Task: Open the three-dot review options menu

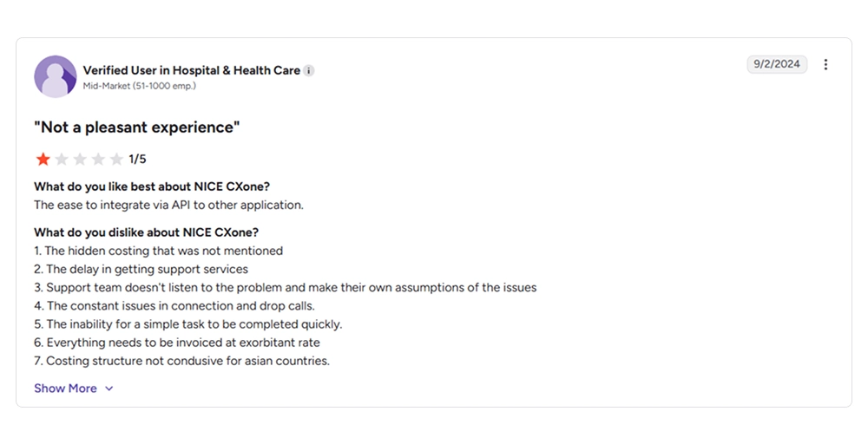Action: [x=825, y=64]
